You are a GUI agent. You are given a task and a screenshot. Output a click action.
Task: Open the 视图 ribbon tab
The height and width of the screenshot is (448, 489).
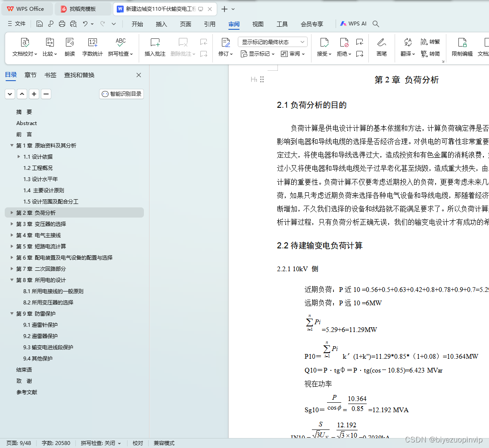click(258, 24)
